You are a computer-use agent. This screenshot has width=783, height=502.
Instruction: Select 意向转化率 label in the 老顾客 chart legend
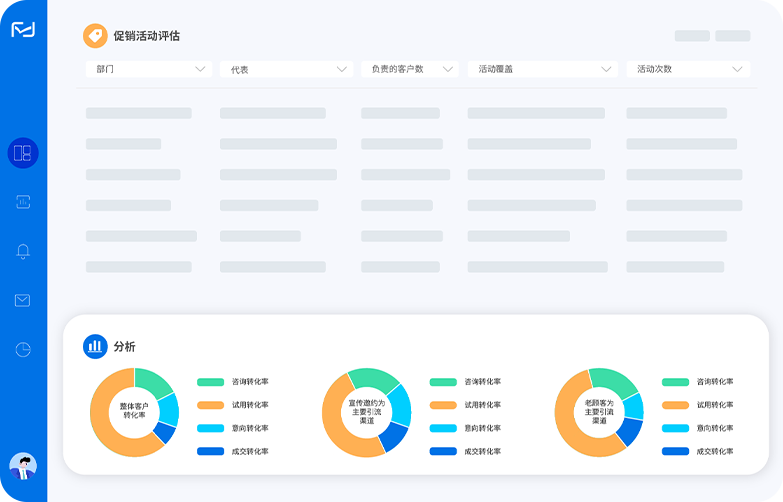tap(715, 428)
